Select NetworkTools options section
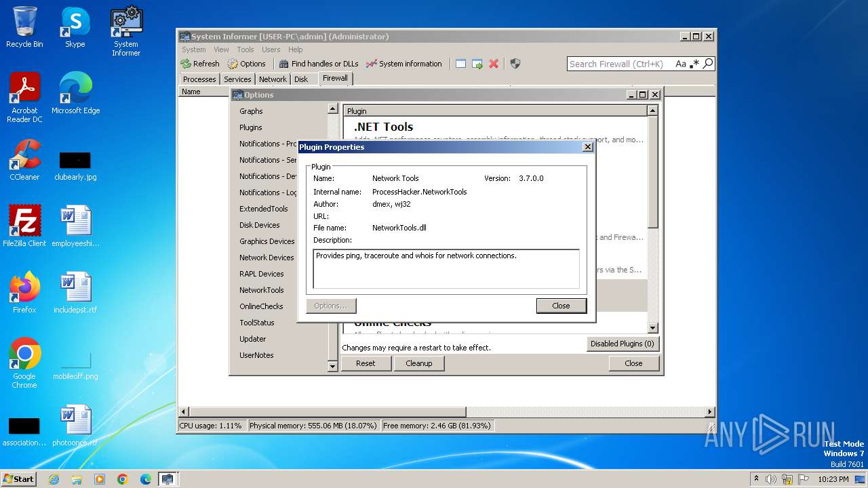 [x=262, y=290]
